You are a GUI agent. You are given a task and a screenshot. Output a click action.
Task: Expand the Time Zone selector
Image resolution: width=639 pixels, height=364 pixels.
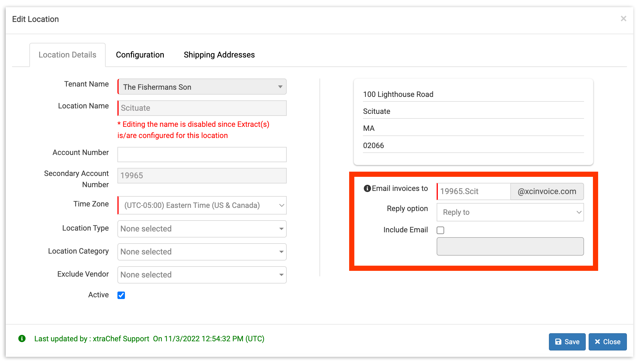202,205
